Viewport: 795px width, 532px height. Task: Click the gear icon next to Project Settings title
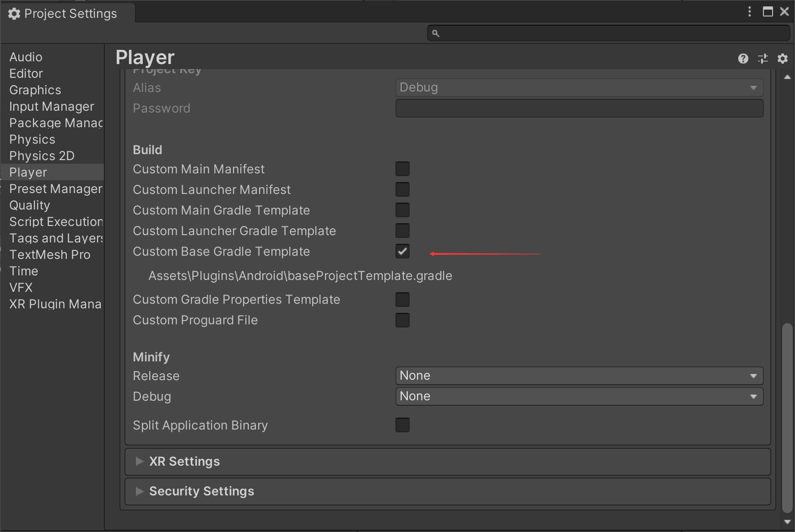pos(14,14)
